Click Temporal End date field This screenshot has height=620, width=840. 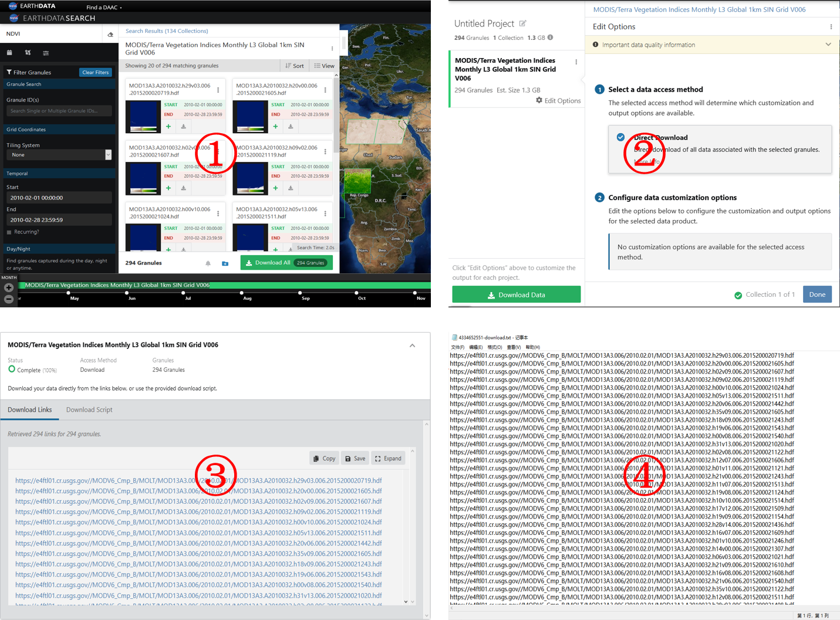coord(59,220)
